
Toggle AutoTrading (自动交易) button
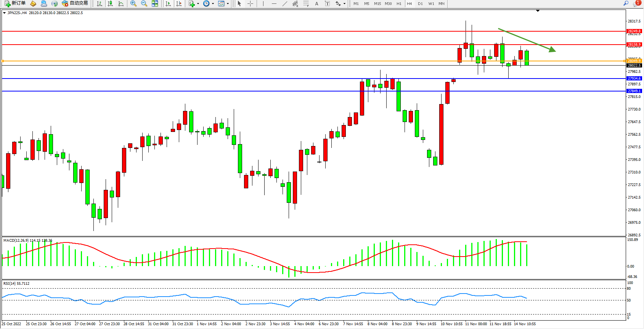coord(75,3)
